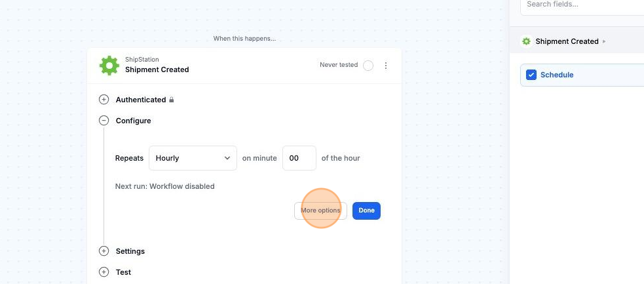Click the Configure section heading
The image size is (644, 284).
134,121
